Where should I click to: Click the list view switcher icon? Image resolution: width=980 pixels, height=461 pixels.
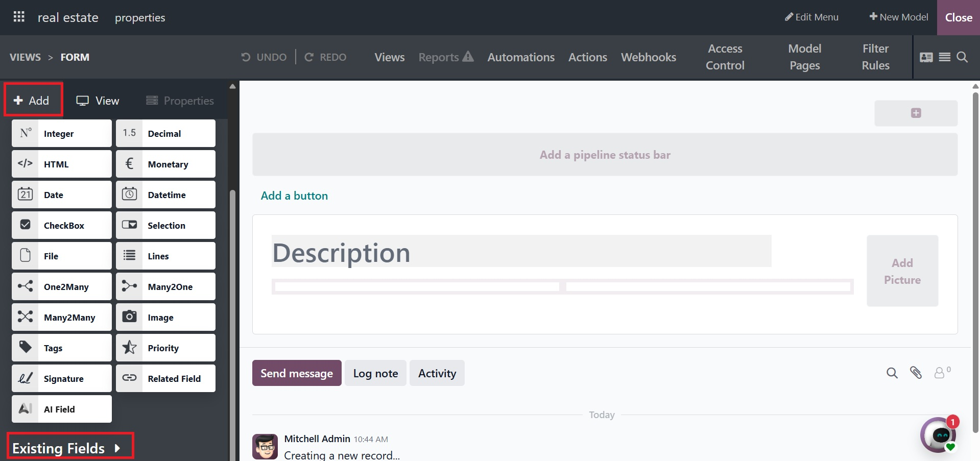pyautogui.click(x=944, y=57)
